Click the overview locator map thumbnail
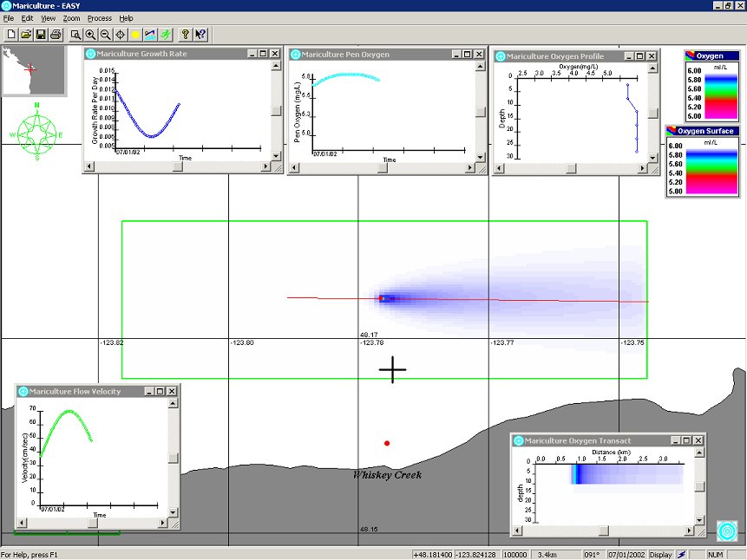 (x=34, y=70)
